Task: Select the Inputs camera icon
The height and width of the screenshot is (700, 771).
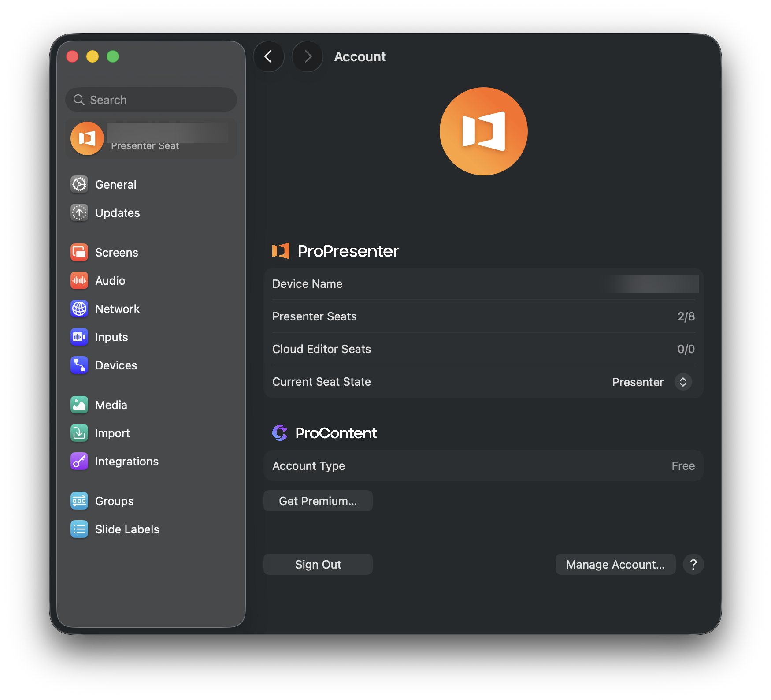Action: coord(79,337)
